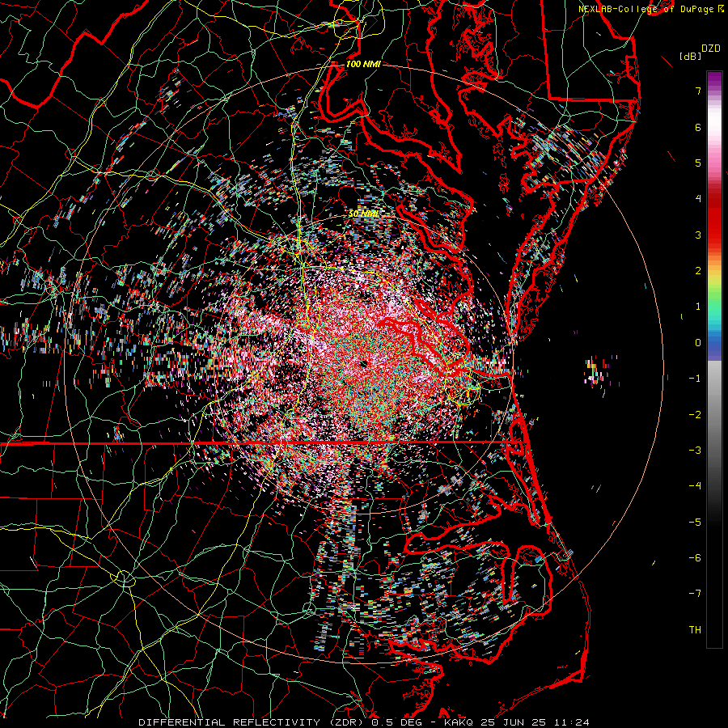Screen dimensions: 728x728
Task: Select the 0 value on the scale
Action: click(698, 343)
